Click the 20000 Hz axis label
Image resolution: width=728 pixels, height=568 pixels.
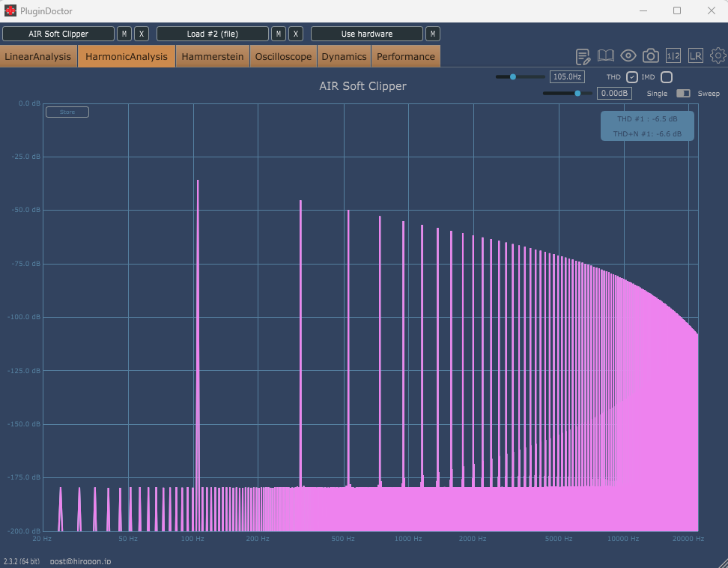pyautogui.click(x=688, y=539)
